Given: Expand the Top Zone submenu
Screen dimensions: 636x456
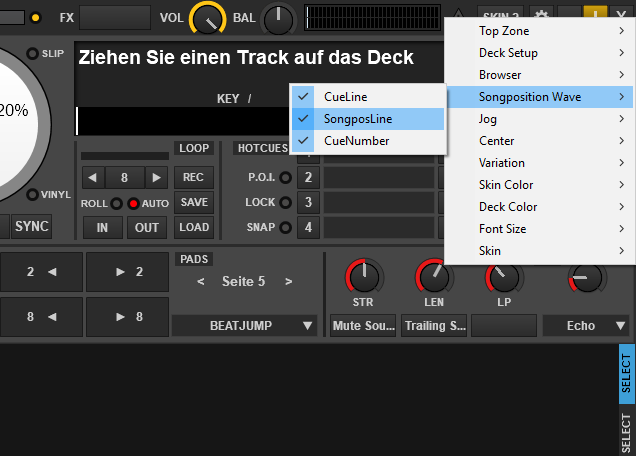Looking at the screenshot, I should 538,31.
